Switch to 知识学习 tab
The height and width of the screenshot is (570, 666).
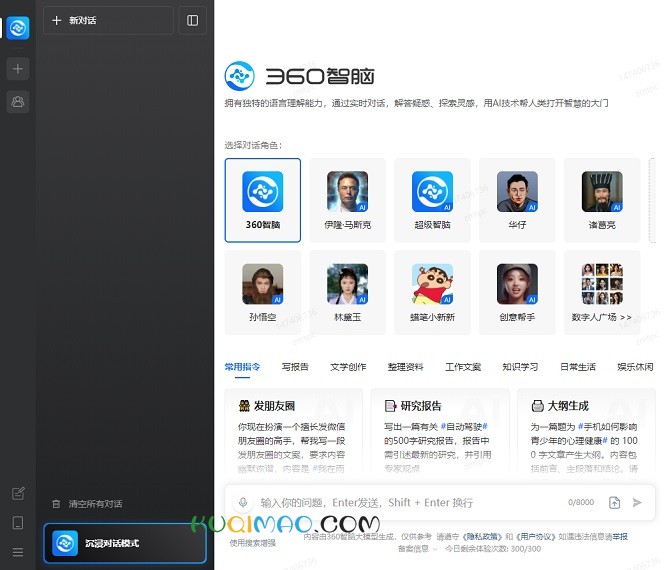point(520,367)
